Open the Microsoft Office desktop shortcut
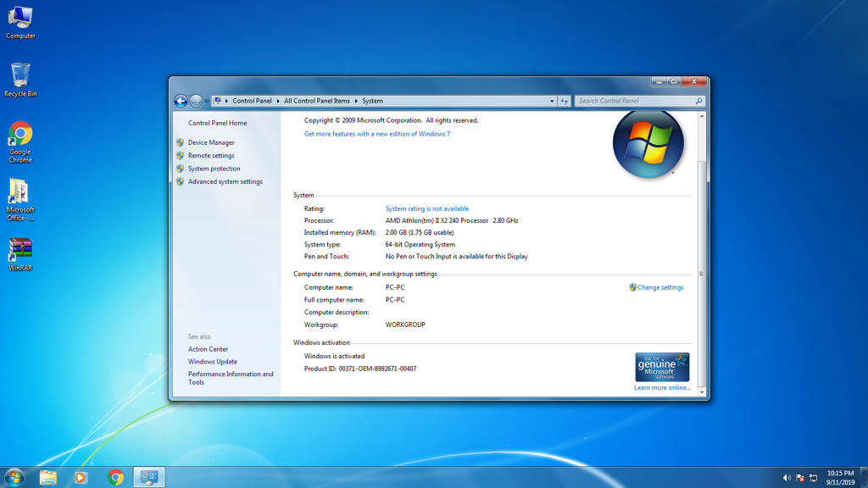868x488 pixels. click(20, 200)
